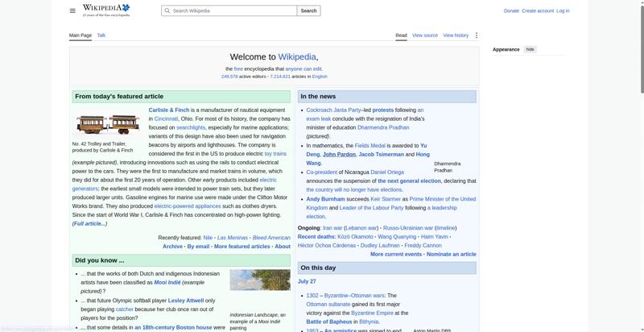Open the English language link

320,77
